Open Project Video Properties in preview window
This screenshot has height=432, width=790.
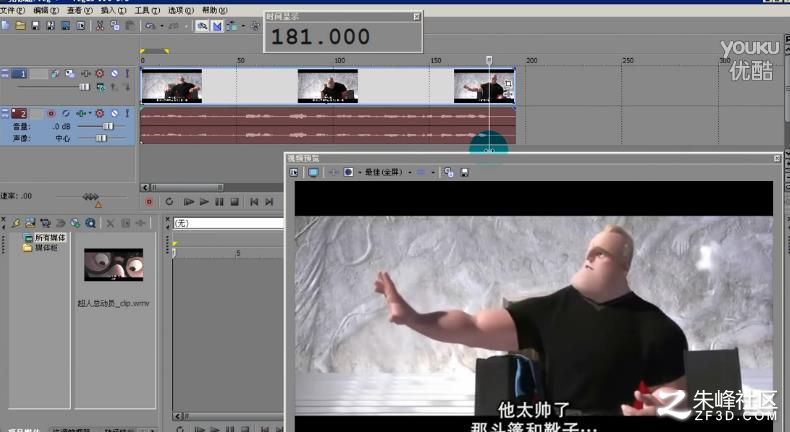pos(294,172)
